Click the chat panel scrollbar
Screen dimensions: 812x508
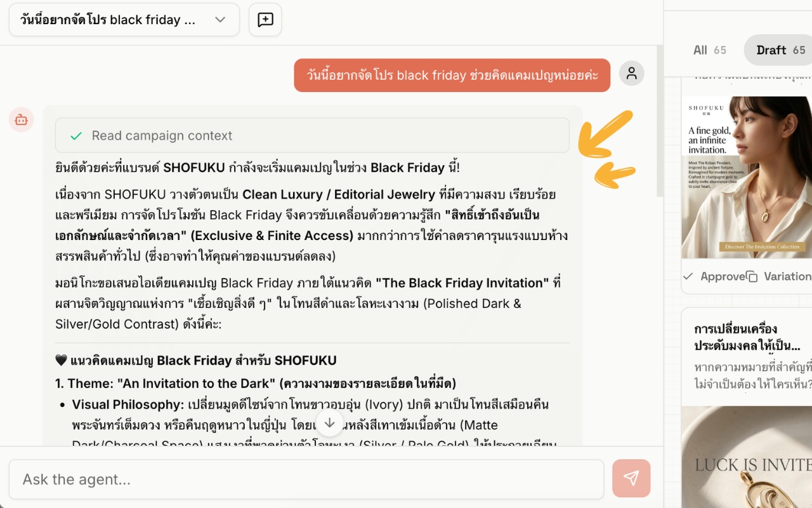(x=660, y=121)
